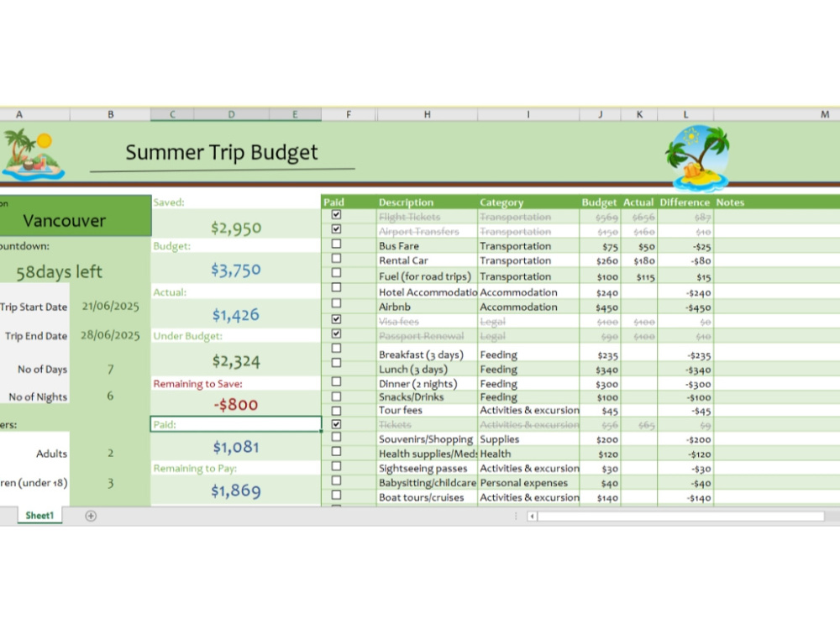The height and width of the screenshot is (630, 840).
Task: Click the add new sheet plus icon
Action: (91, 516)
